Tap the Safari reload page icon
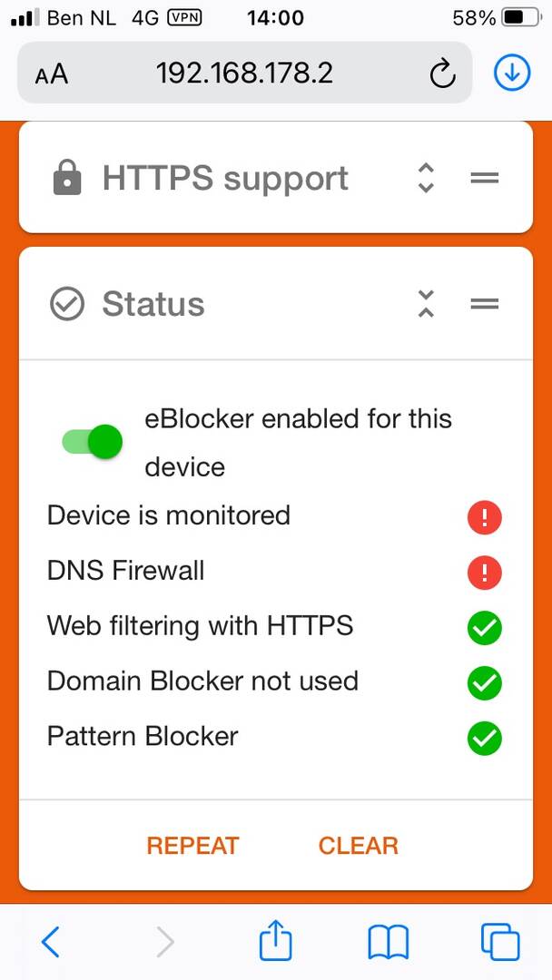The height and width of the screenshot is (980, 552). click(443, 75)
